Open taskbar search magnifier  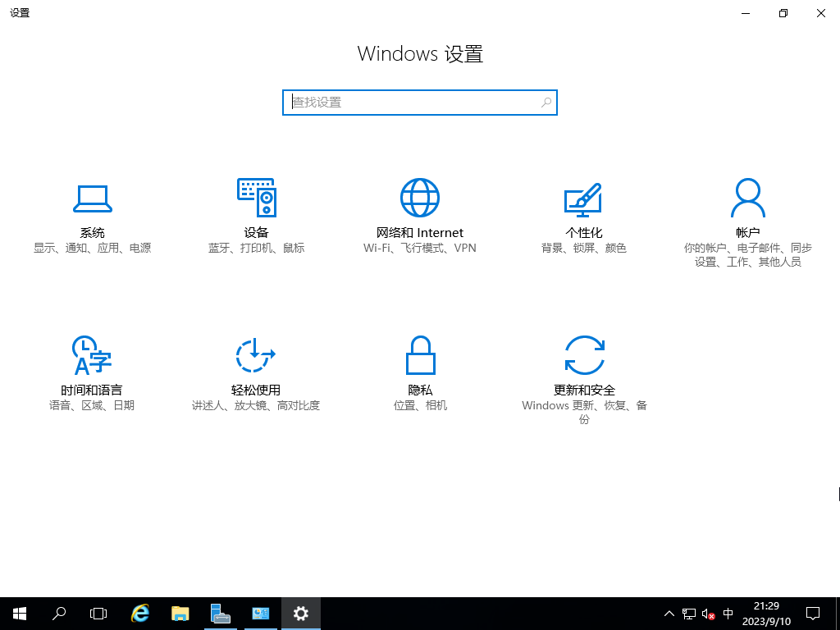point(59,614)
